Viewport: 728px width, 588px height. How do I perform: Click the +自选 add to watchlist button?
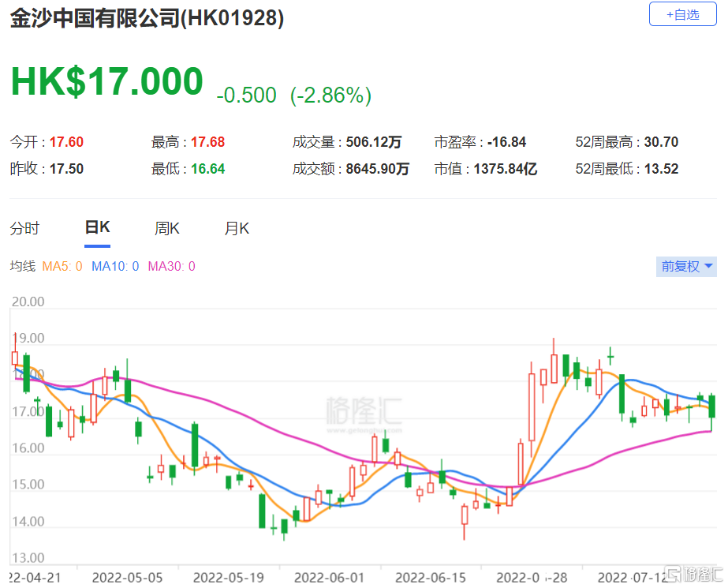click(682, 14)
